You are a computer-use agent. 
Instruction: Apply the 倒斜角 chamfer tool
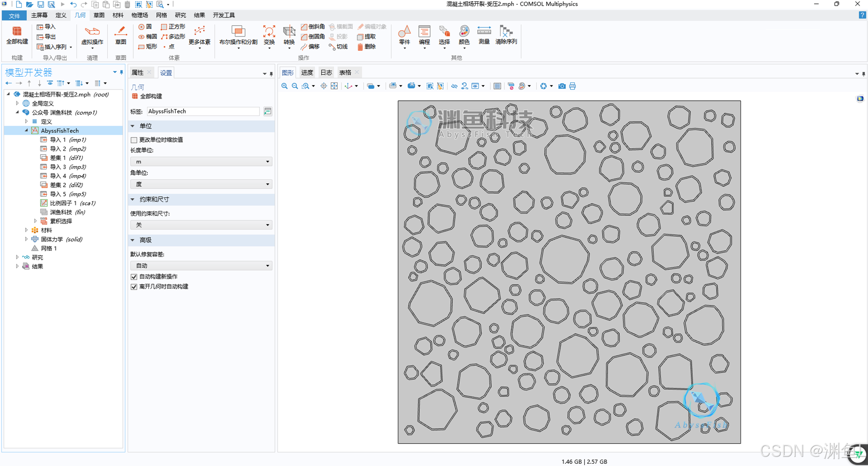[312, 26]
